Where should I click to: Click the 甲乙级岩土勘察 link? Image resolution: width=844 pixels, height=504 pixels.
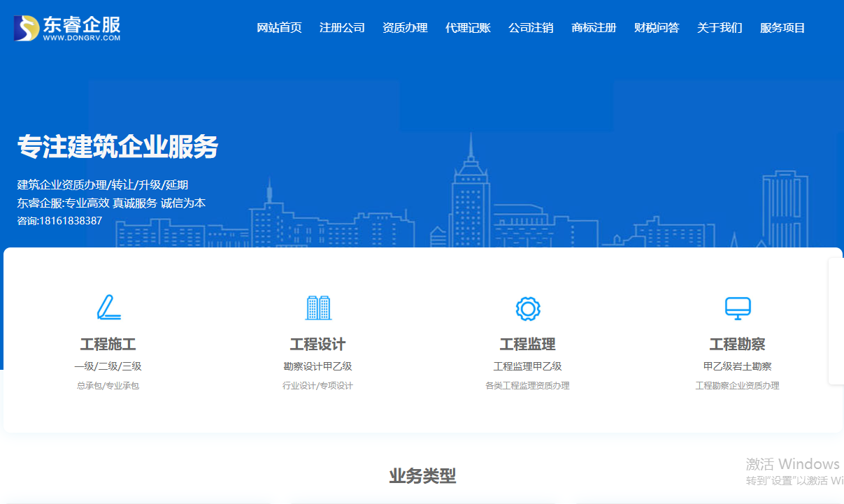click(738, 365)
